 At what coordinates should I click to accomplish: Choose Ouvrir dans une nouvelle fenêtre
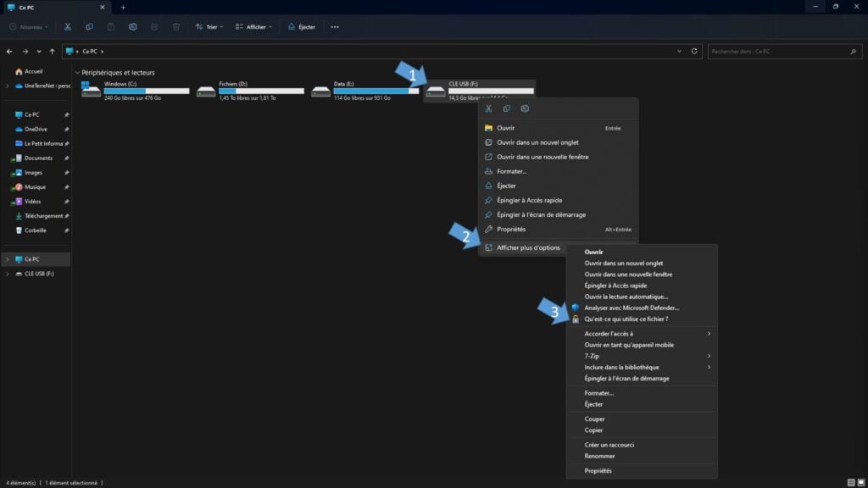tap(558, 157)
